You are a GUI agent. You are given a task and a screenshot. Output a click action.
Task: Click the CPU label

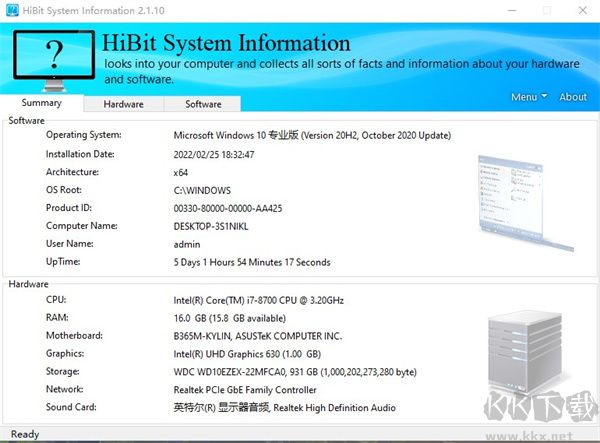click(56, 300)
